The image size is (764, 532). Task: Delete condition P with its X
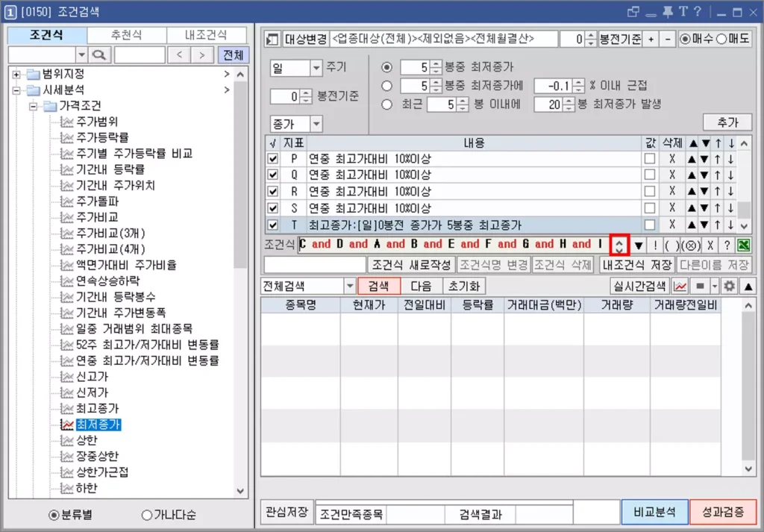tap(672, 159)
